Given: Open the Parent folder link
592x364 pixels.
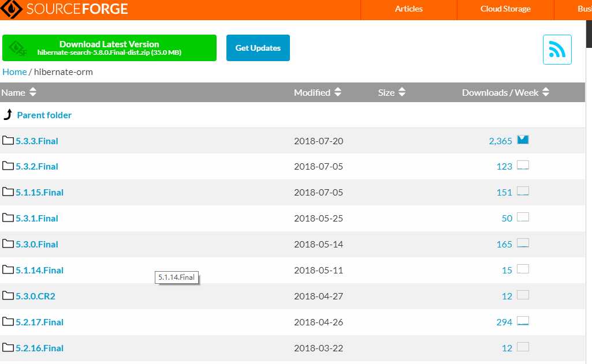Looking at the screenshot, I should tap(44, 115).
